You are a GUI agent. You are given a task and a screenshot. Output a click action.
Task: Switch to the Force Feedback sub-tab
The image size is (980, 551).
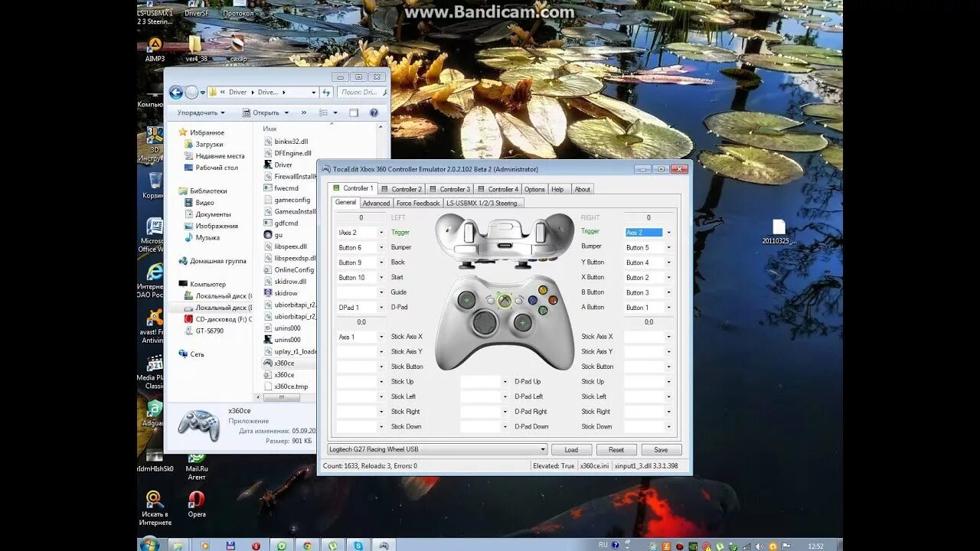pyautogui.click(x=418, y=203)
